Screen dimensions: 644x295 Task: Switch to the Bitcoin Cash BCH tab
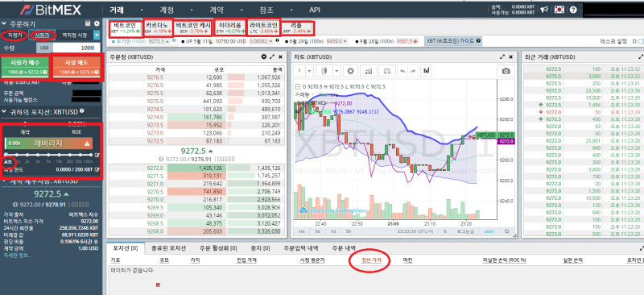(x=193, y=27)
